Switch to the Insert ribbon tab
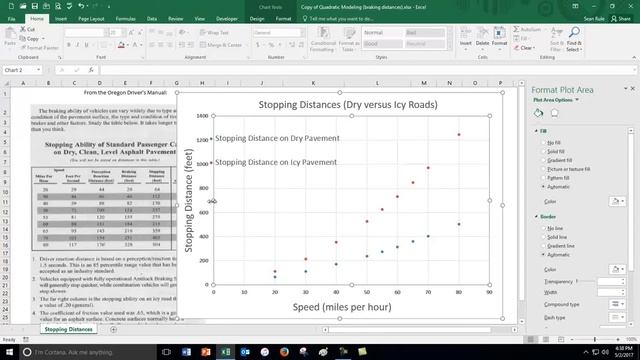Viewport: 640px width, 360px height. 61,19
